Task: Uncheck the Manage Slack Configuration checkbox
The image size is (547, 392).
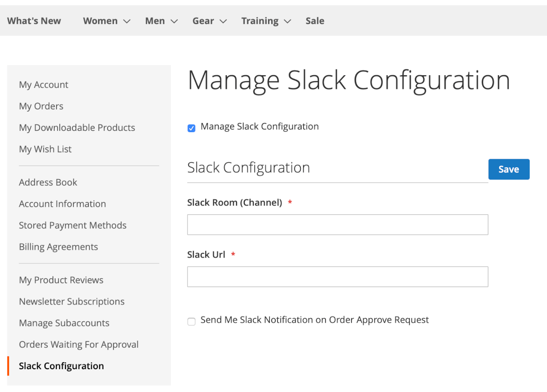Action: 191,129
